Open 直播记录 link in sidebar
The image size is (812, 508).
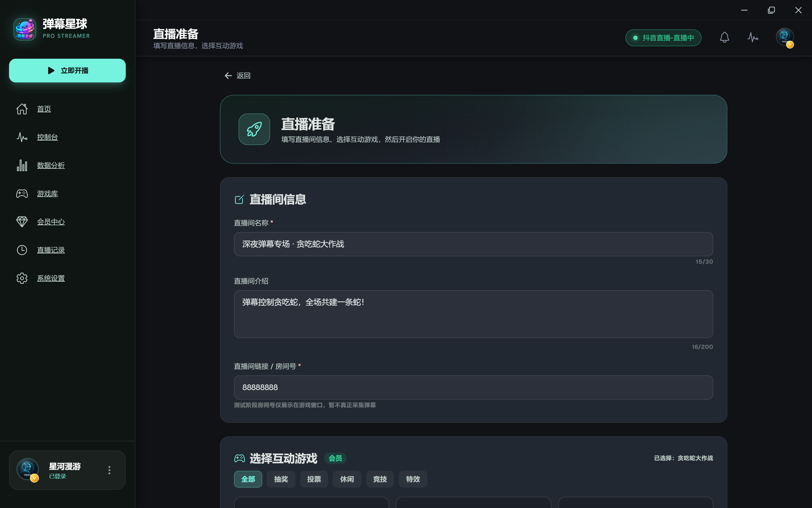(x=51, y=250)
